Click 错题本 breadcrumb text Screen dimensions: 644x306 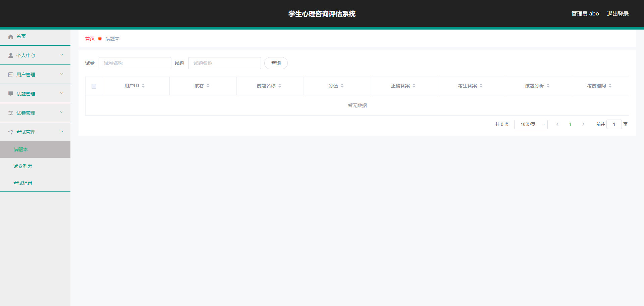tap(112, 39)
